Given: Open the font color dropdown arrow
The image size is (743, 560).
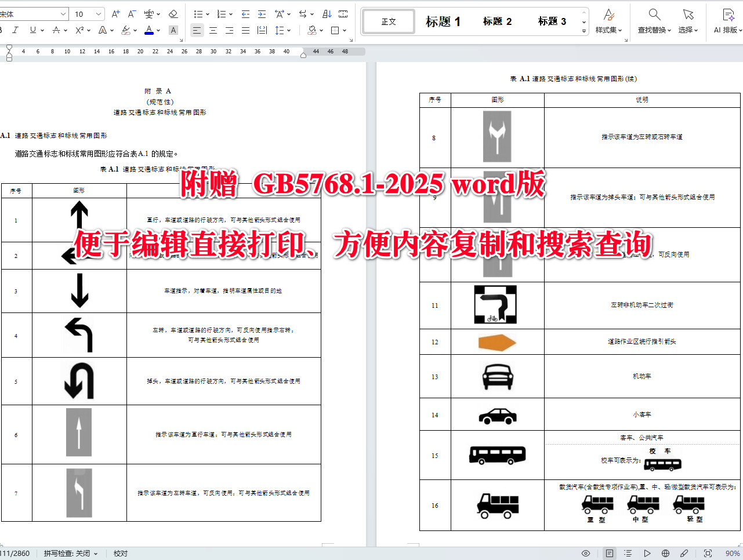Looking at the screenshot, I should [x=157, y=30].
